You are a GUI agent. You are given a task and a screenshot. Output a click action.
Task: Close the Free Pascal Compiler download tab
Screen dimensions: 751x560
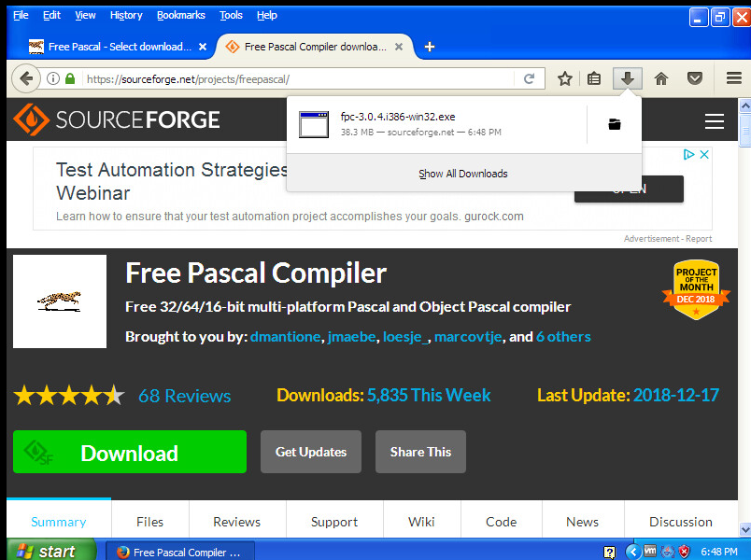click(x=399, y=47)
